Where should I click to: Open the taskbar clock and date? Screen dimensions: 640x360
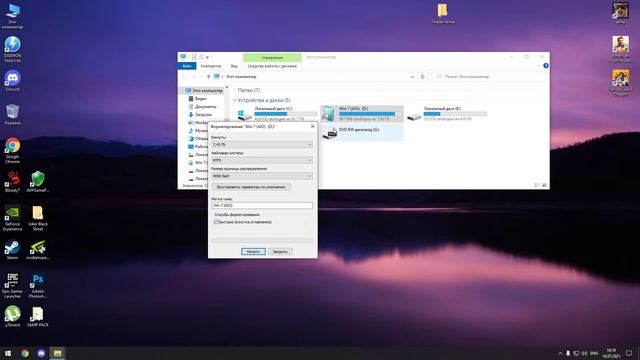pyautogui.click(x=611, y=353)
